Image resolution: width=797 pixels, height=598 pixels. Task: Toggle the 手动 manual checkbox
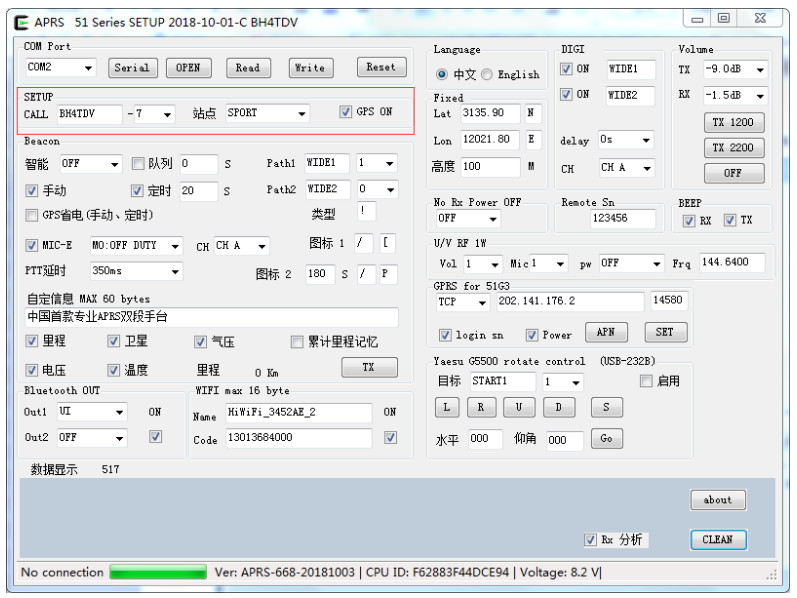pos(32,191)
